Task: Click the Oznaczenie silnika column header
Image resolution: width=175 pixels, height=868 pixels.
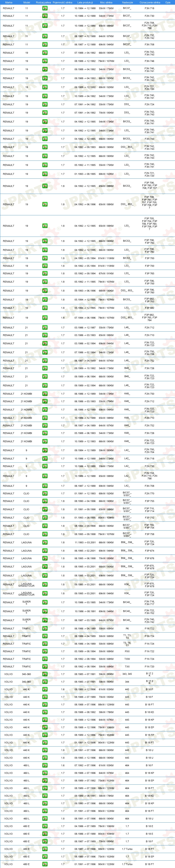Action: tap(150, 2)
